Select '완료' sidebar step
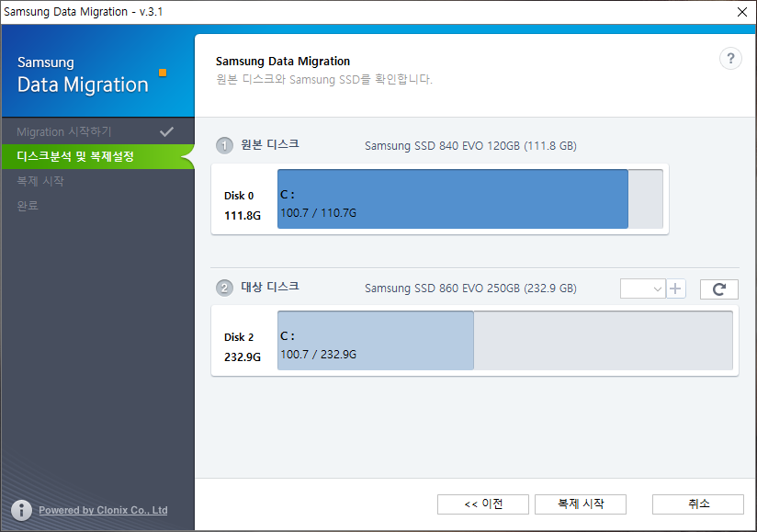 point(98,206)
